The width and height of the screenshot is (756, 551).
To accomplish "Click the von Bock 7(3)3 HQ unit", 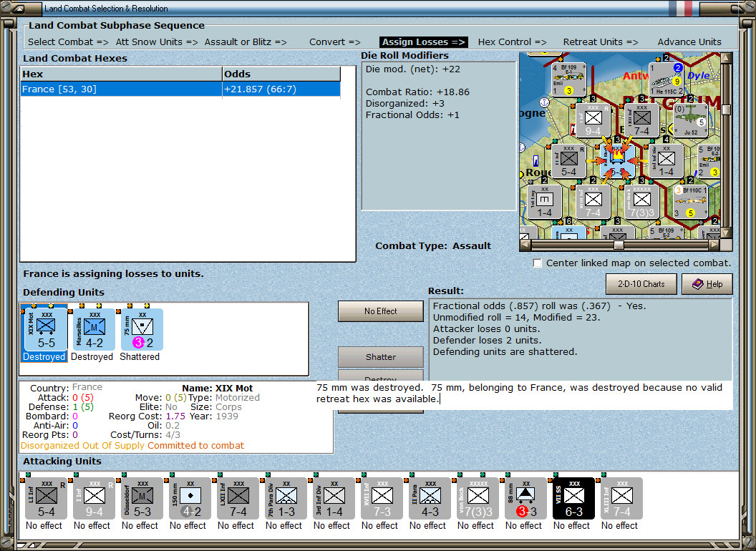I will pyautogui.click(x=478, y=499).
